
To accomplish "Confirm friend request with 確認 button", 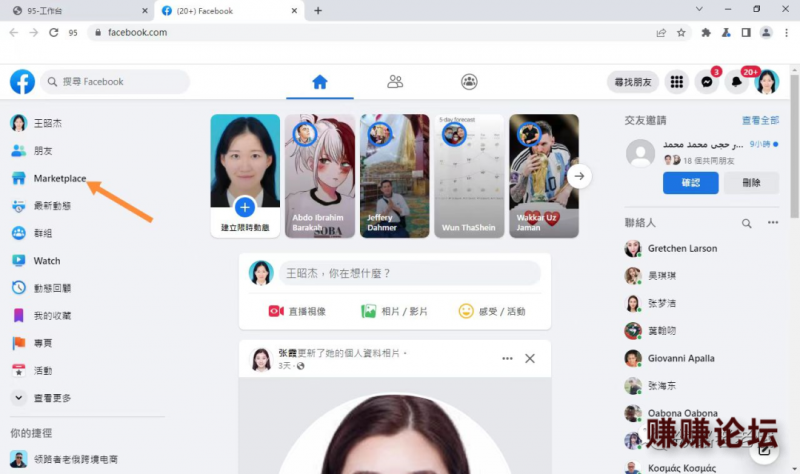I will [691, 183].
